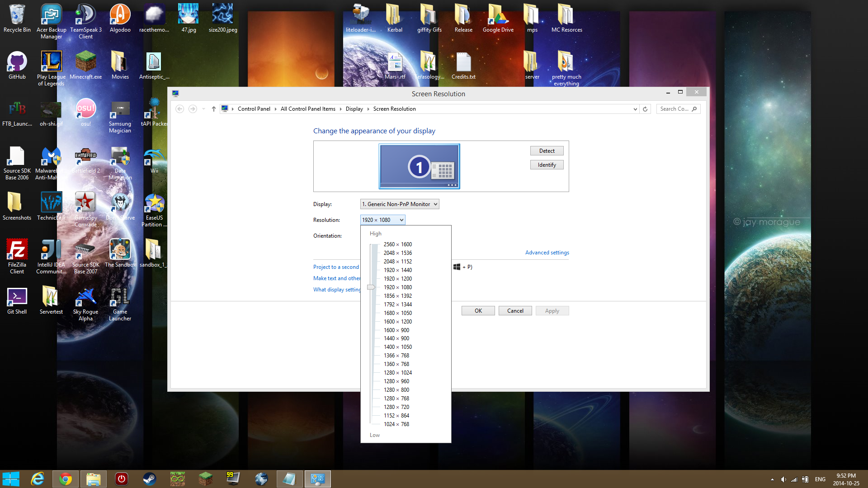This screenshot has width=868, height=488.
Task: Open the osu! game shortcut
Action: (85, 113)
